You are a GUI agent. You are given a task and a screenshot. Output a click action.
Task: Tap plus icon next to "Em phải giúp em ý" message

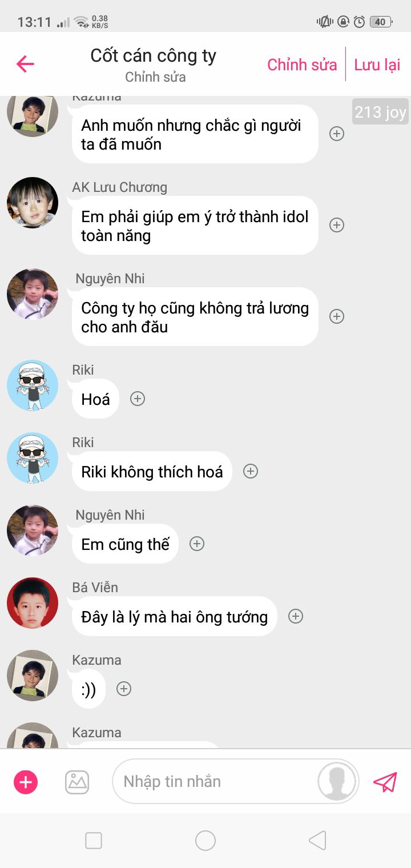pos(337,225)
